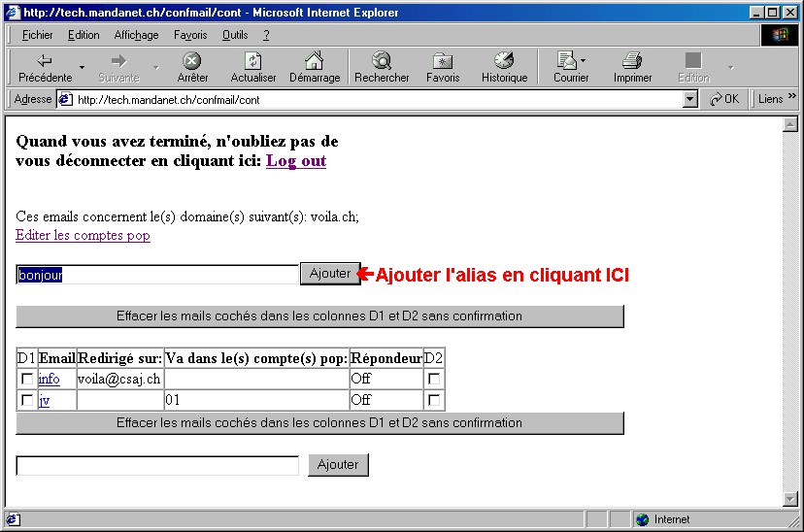Open the Courrier mail dropdown
This screenshot has height=532, width=804.
pyautogui.click(x=584, y=61)
